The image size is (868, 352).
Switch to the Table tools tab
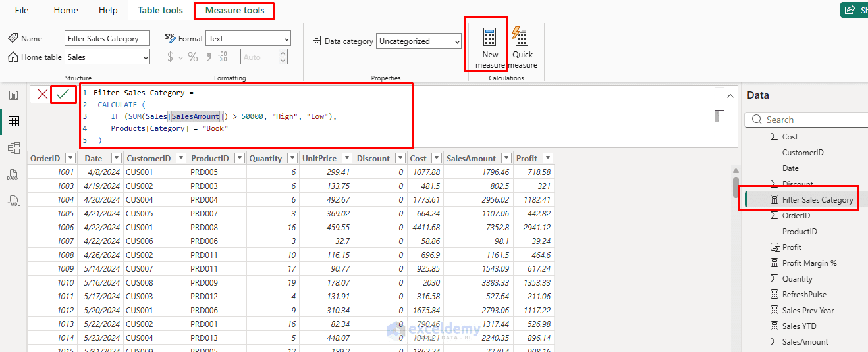(x=160, y=10)
